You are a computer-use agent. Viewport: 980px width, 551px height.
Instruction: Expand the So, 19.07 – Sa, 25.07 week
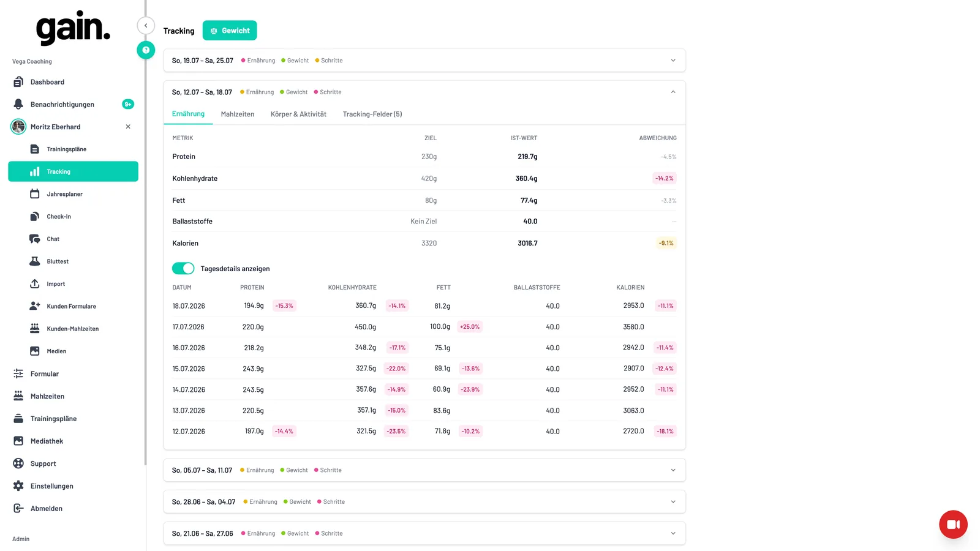(424, 61)
